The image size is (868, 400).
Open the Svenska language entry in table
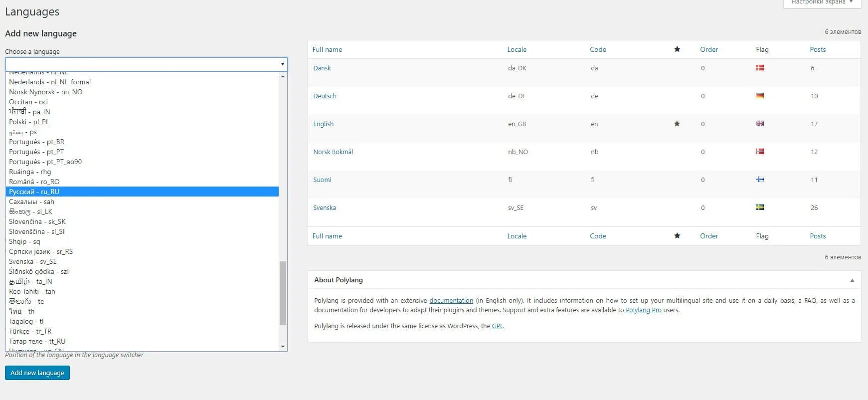(325, 207)
